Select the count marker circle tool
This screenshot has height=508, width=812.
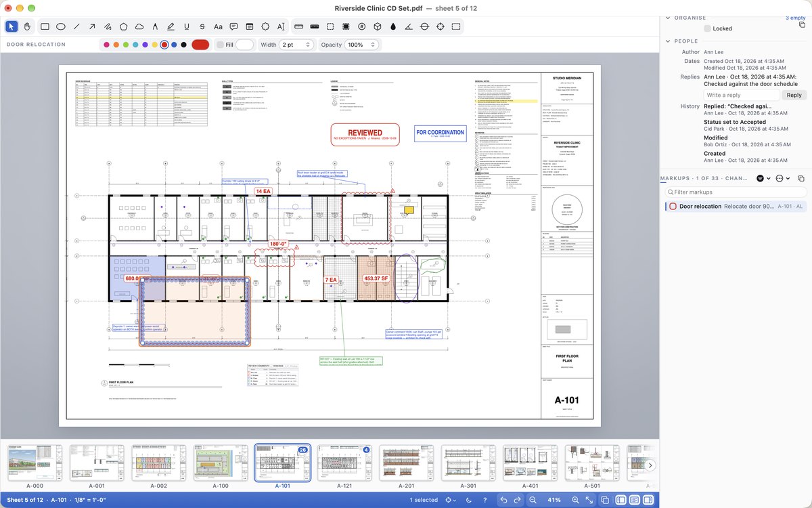pyautogui.click(x=362, y=26)
